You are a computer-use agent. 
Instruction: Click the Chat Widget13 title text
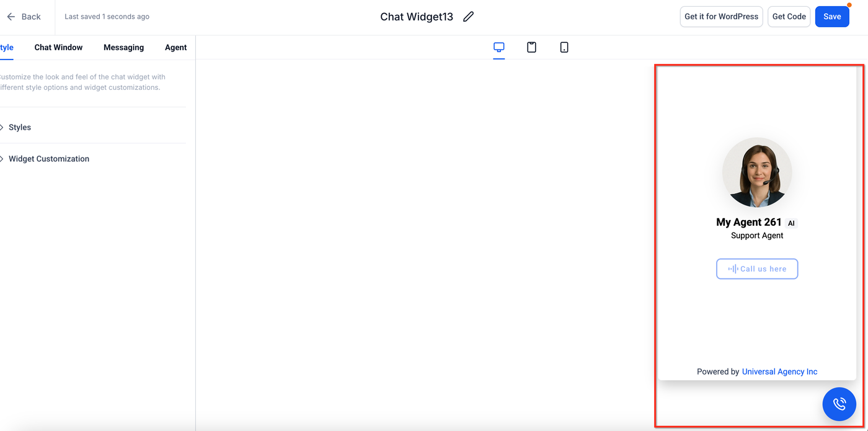point(417,17)
